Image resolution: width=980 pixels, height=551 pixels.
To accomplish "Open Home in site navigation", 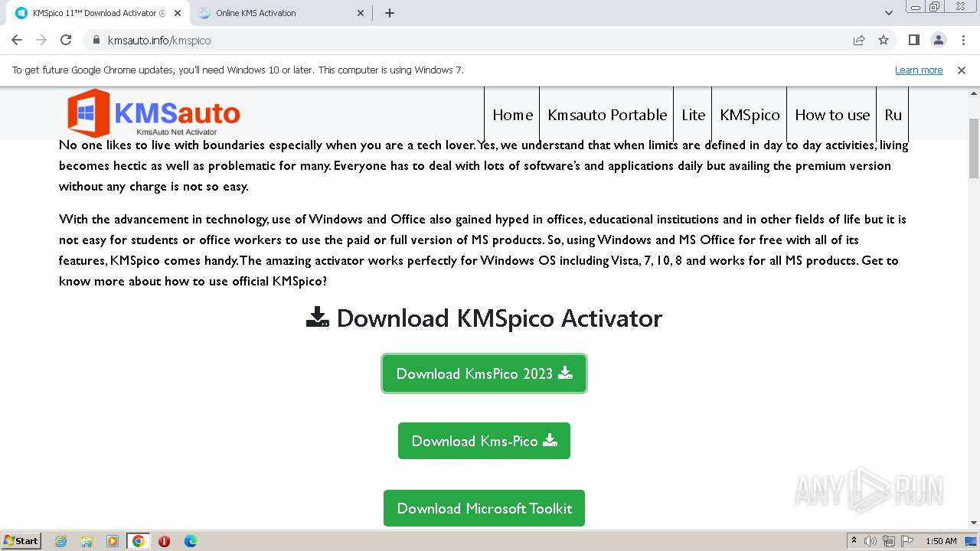I will pos(512,115).
